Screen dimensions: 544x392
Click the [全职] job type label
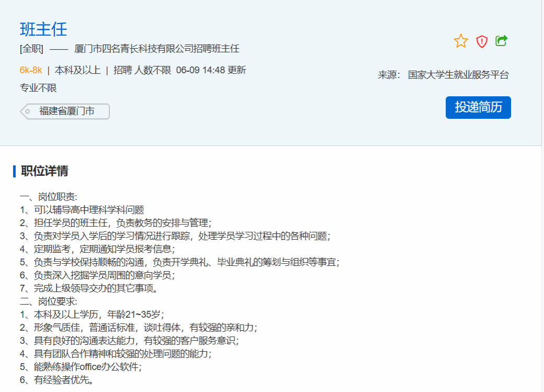click(31, 49)
